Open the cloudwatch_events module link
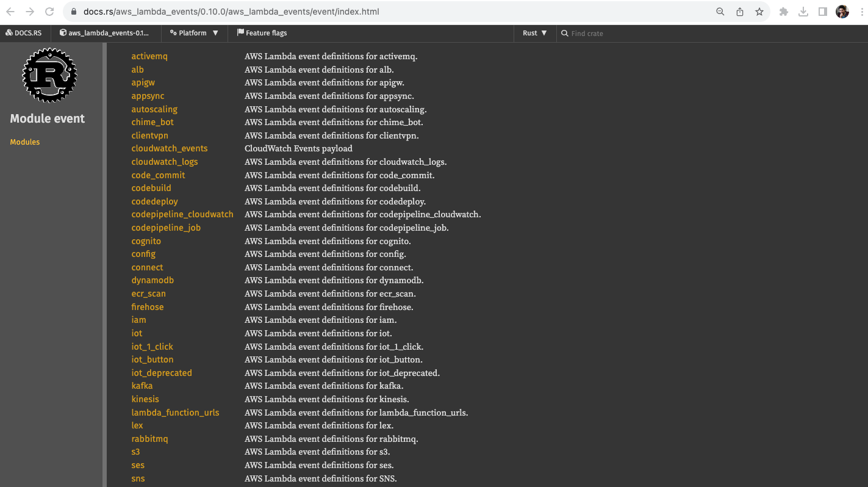The height and width of the screenshot is (487, 868). (x=169, y=148)
